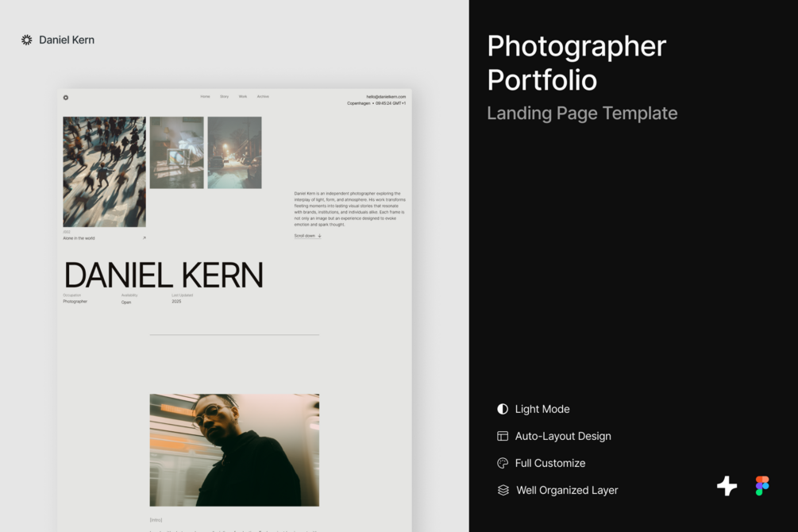
Task: Open the portrait photo of man with glasses
Action: tap(234, 450)
